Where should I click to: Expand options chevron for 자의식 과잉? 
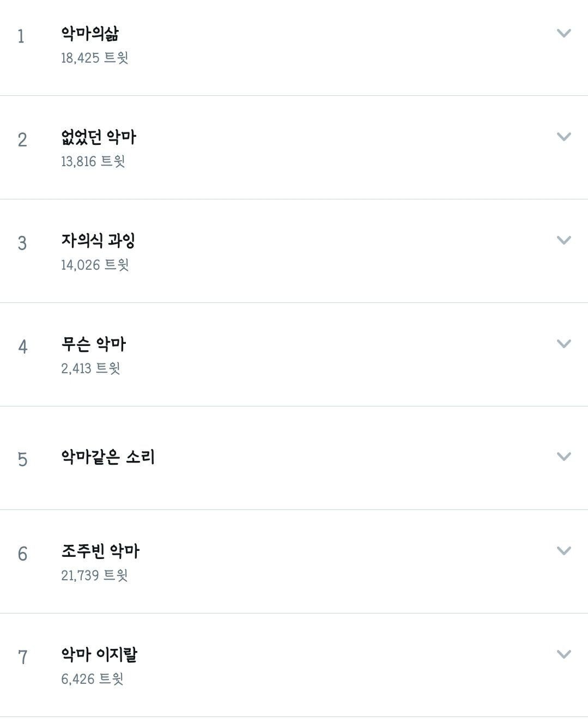[563, 240]
